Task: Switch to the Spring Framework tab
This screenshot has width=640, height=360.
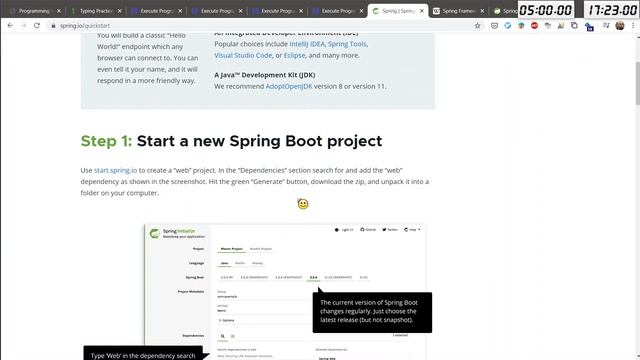Action: tap(458, 11)
